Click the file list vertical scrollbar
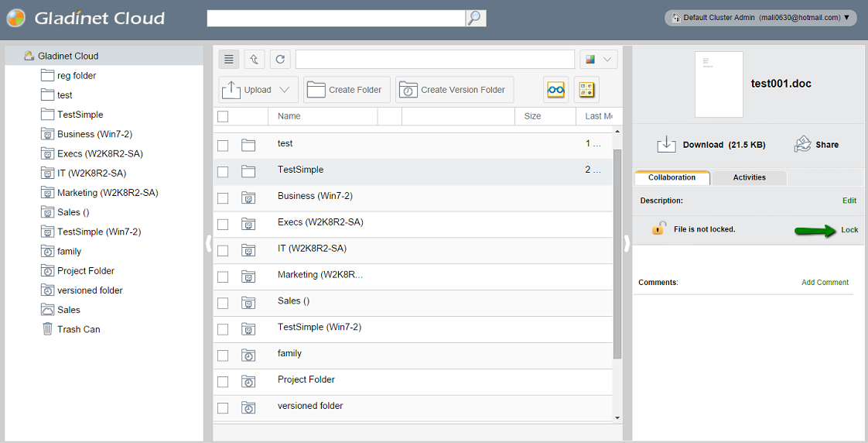 [617, 254]
